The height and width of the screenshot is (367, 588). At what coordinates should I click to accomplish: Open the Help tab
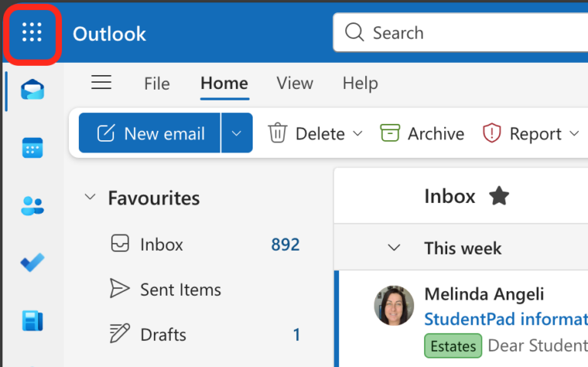click(360, 84)
